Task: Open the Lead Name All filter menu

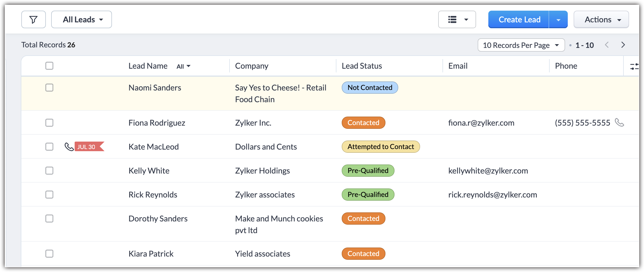Action: pyautogui.click(x=183, y=66)
